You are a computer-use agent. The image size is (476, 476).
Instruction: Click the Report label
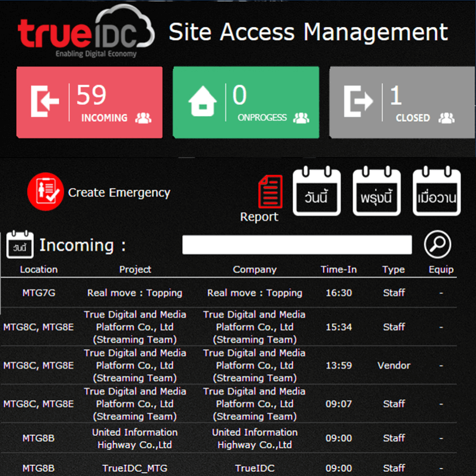tap(259, 217)
